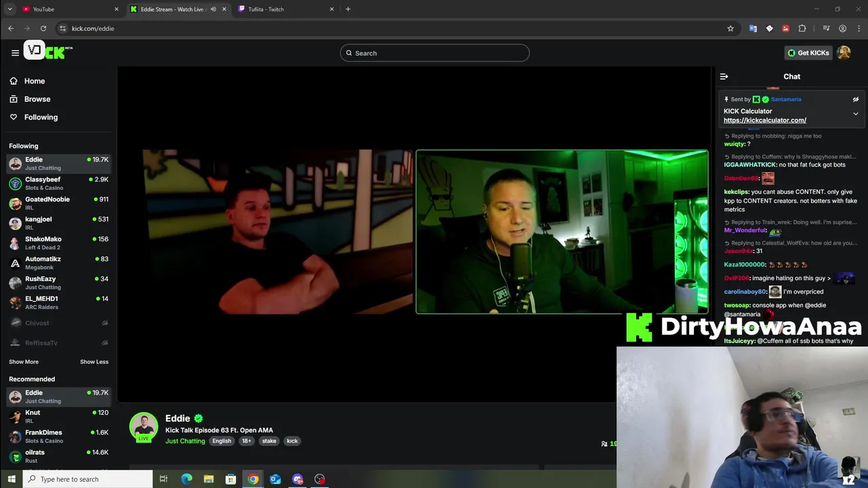
Task: Close the YouTube browser tab
Action: coord(117,9)
